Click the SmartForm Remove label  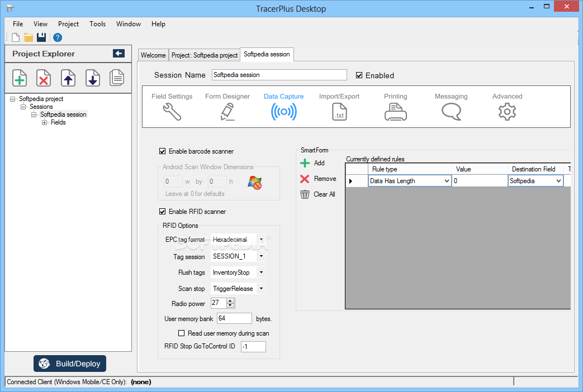(x=325, y=179)
